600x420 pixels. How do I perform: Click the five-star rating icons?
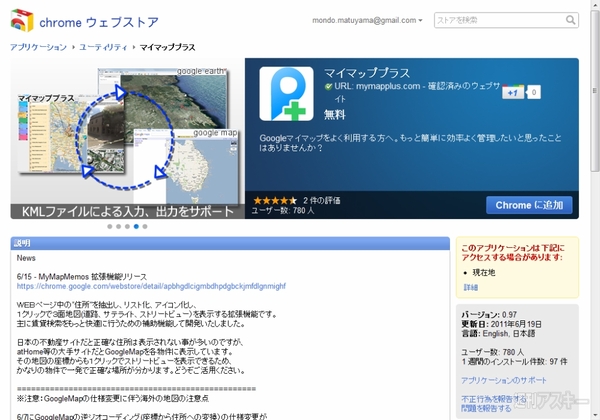(x=275, y=200)
